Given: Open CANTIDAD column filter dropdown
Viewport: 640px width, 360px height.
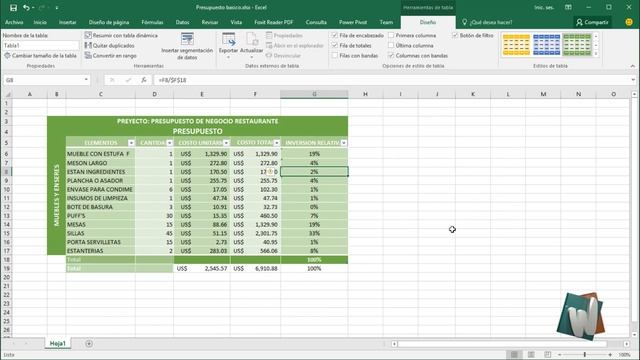Looking at the screenshot, I should [169, 143].
